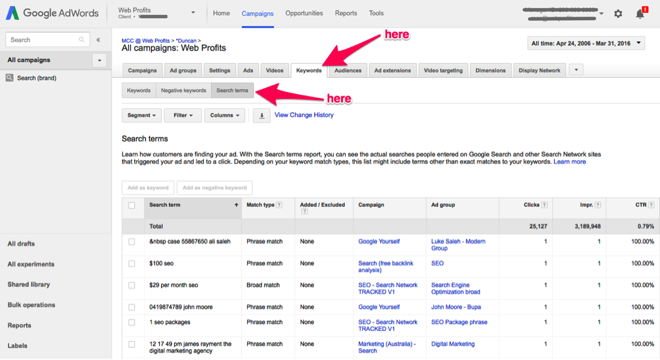Switch to the Keywords main tab

pos(309,70)
